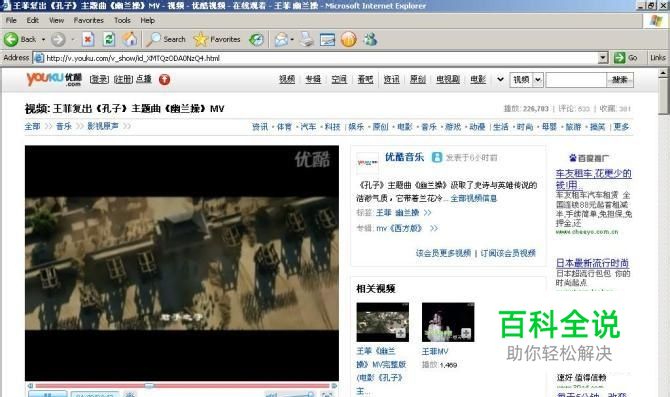Click 订阅该会员视频 link
Image resolution: width=670 pixels, height=397 pixels.
[508, 253]
